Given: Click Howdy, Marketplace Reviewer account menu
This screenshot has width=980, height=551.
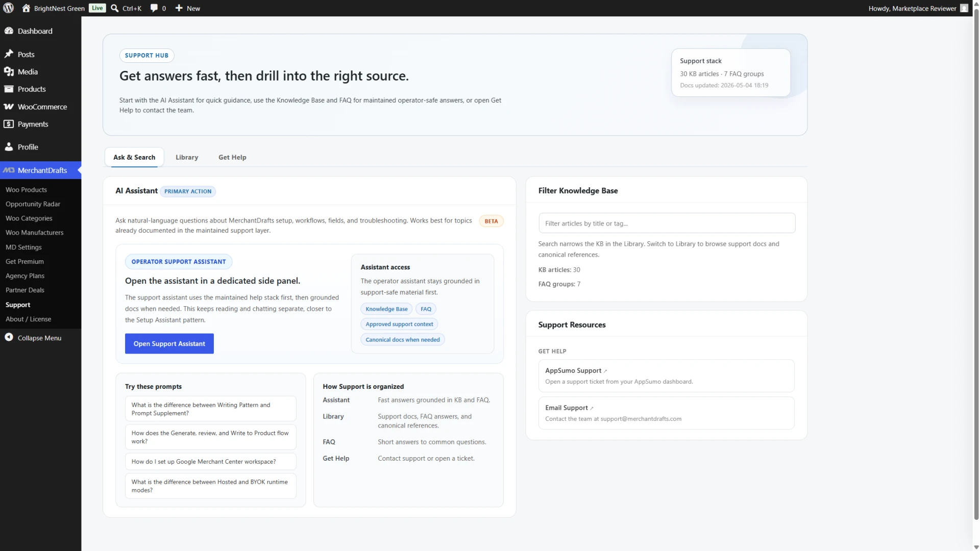Looking at the screenshot, I should tap(917, 8).
